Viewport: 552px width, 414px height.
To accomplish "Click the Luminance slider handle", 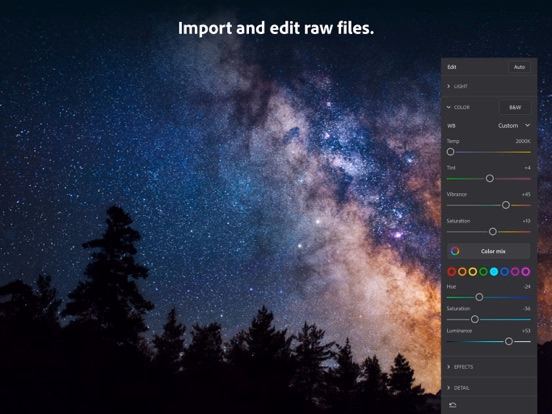I will [509, 341].
